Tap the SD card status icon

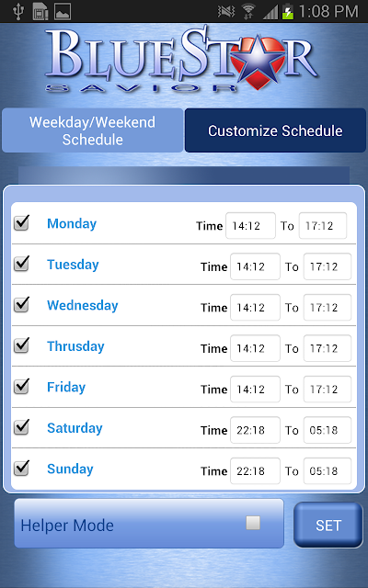(x=40, y=11)
